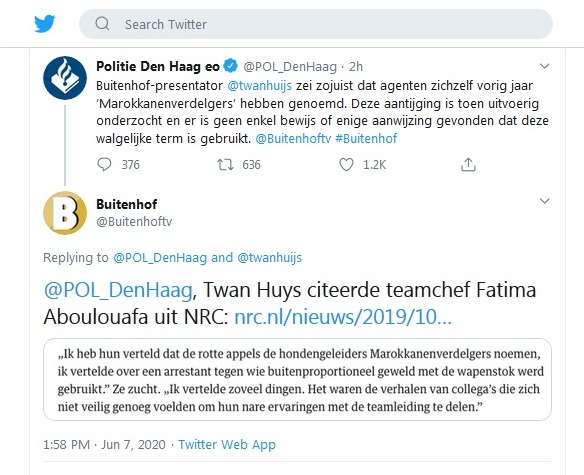This screenshot has height=475, width=584.
Task: Focus the Search Twitter field
Action: click(x=316, y=24)
